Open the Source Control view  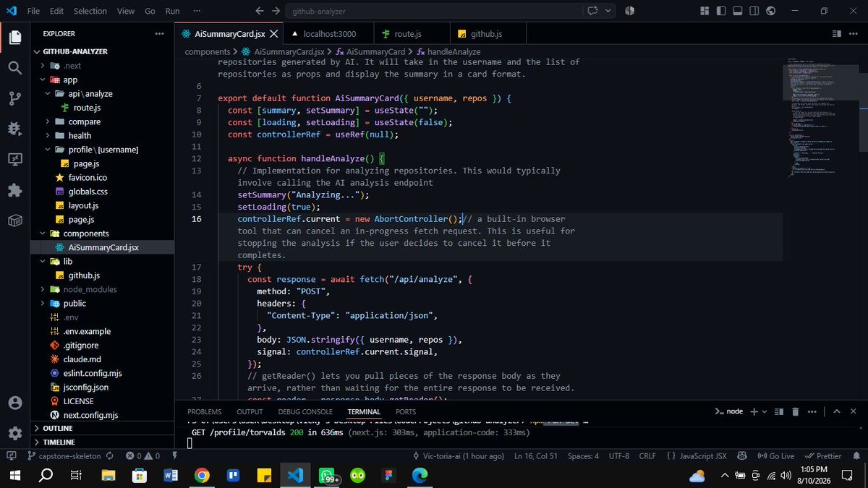15,98
